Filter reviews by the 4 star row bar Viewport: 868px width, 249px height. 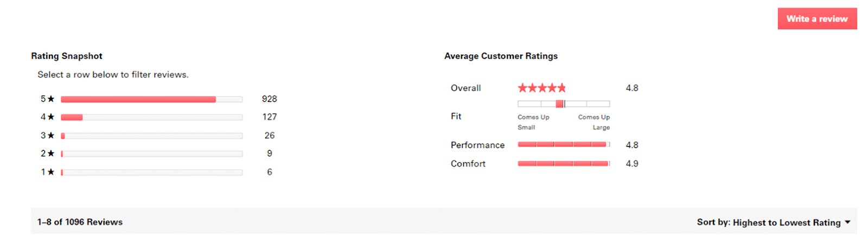[151, 117]
